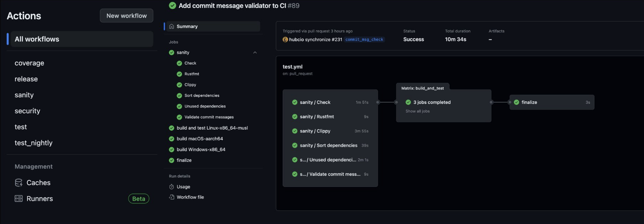This screenshot has width=644, height=224.
Task: Select the test_nightly workflow
Action: pos(33,143)
